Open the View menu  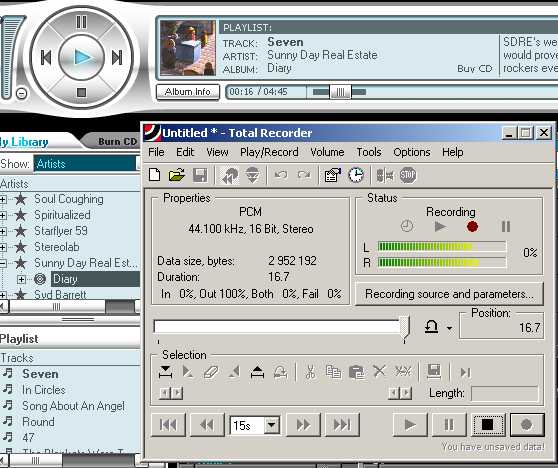217,152
